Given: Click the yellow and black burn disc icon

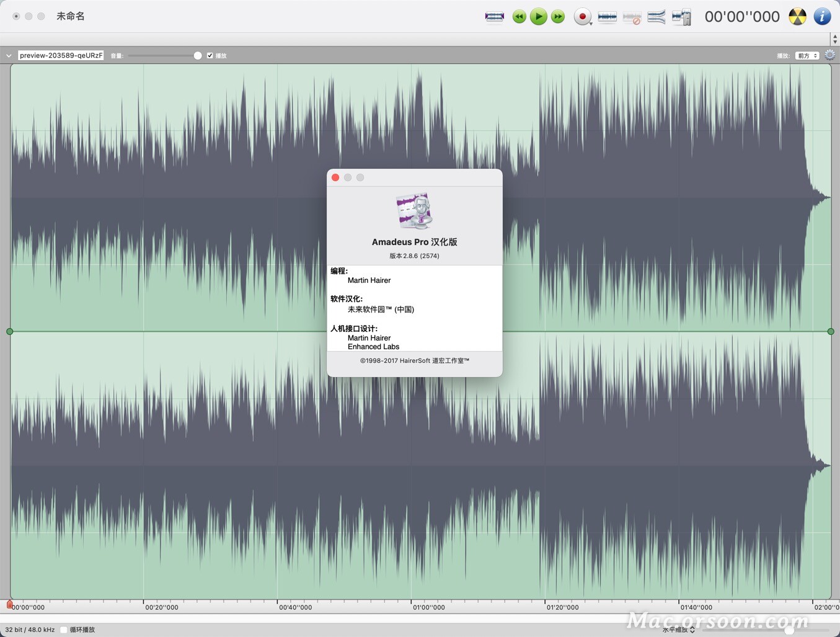Looking at the screenshot, I should click(797, 17).
